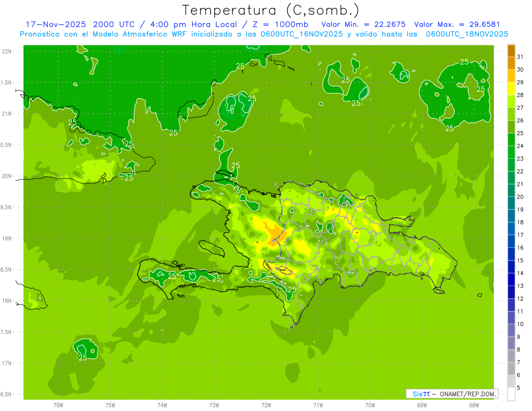
Task: Click the '70W' longitude axis label
Action: [370, 405]
